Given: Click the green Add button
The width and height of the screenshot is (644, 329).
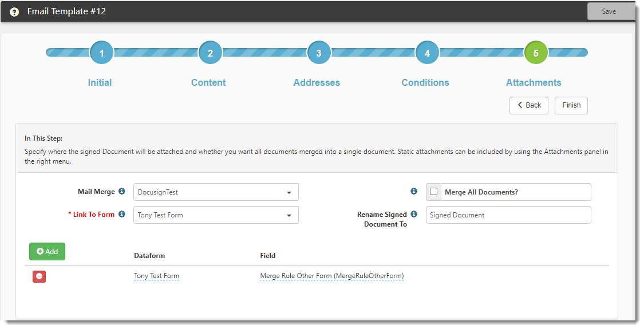Looking at the screenshot, I should tap(48, 251).
